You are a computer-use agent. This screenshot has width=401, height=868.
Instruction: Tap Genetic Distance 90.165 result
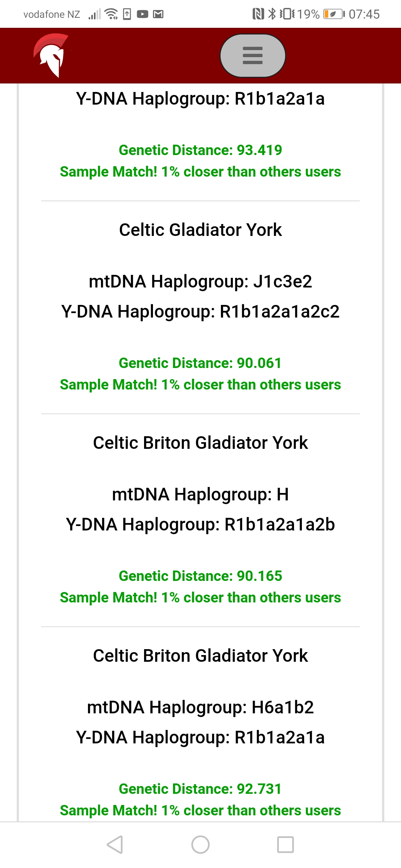(200, 576)
